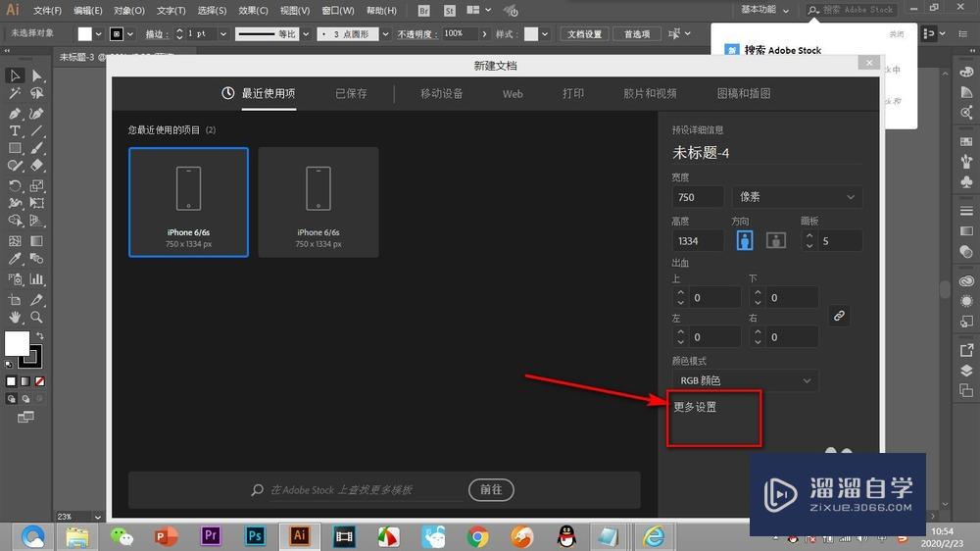Select the Magic Wand tool
Image resolution: width=980 pixels, height=551 pixels.
(x=15, y=94)
